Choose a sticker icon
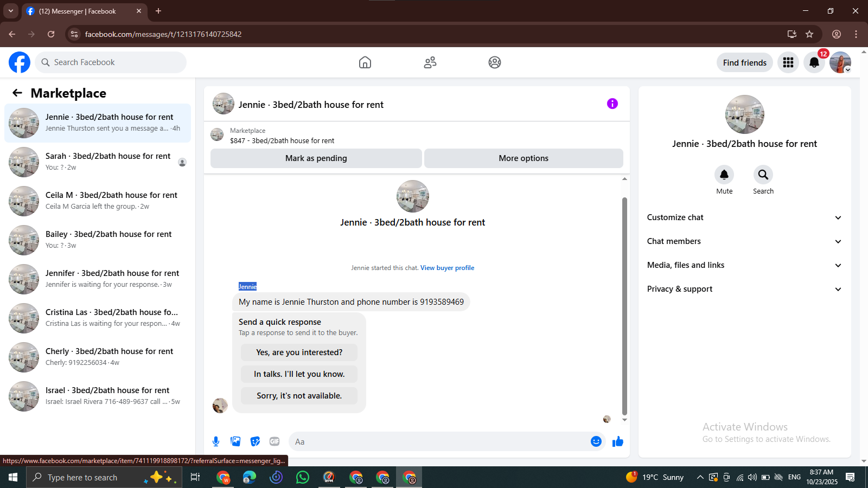The height and width of the screenshot is (488, 868). (x=255, y=441)
